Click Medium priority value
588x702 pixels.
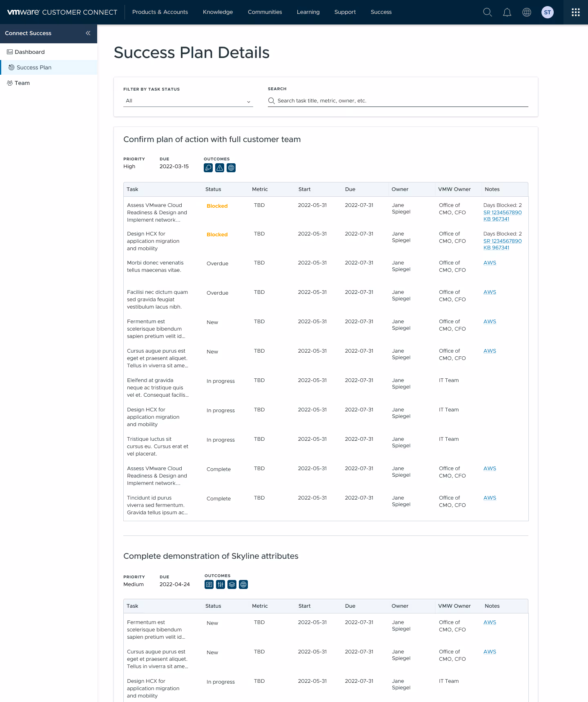pyautogui.click(x=134, y=584)
